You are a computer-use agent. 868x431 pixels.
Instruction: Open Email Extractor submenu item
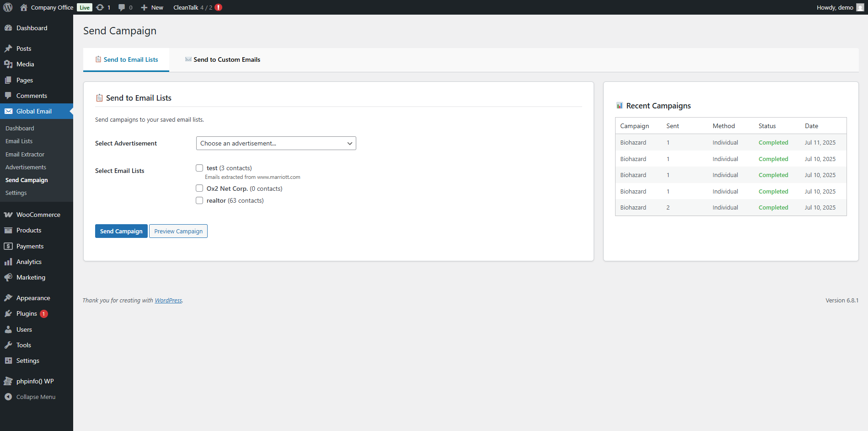click(x=25, y=154)
